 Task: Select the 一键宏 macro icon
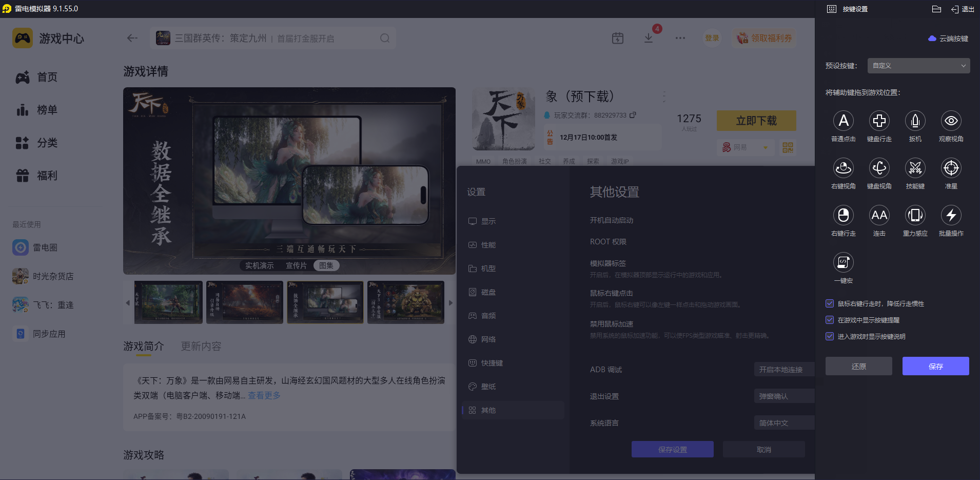843,263
